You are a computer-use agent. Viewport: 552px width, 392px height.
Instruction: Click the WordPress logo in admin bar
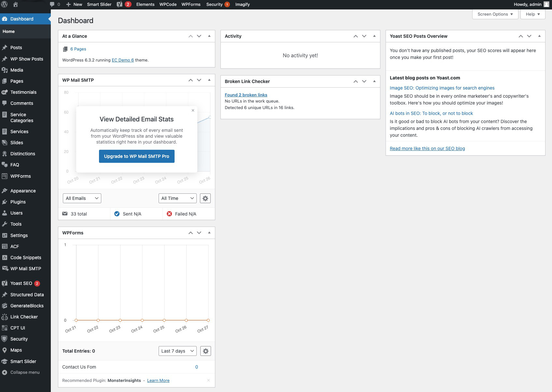pos(5,5)
